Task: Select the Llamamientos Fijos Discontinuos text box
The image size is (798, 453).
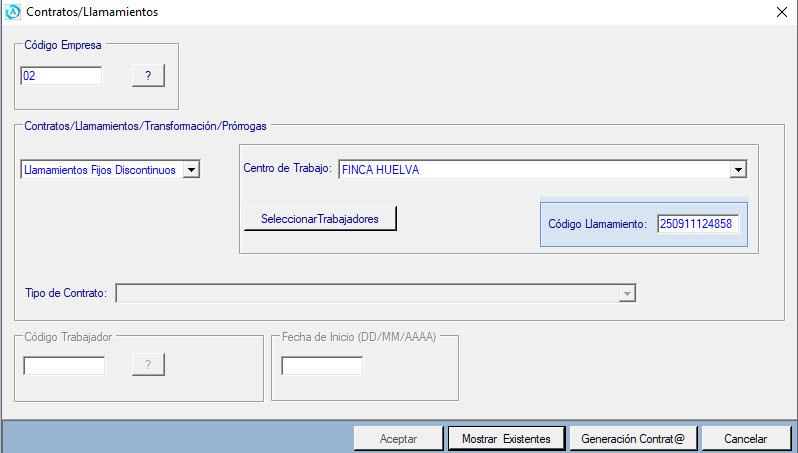Action: [x=101, y=170]
